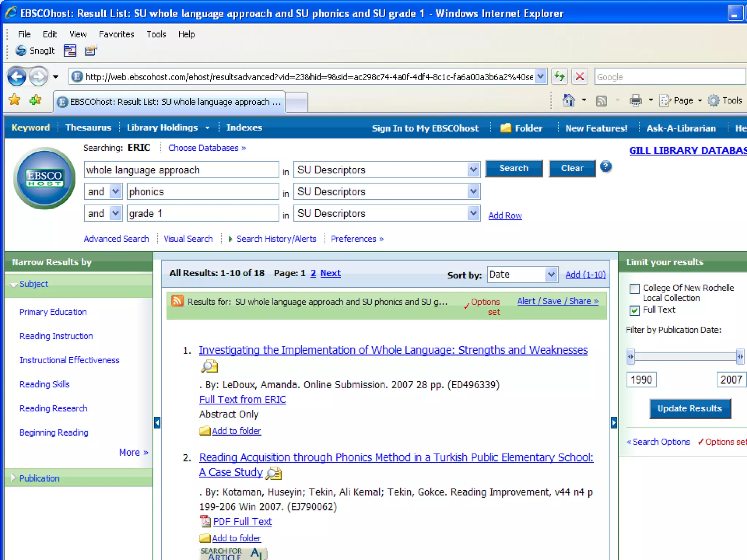
Task: Open the Favorites menu
Action: (116, 34)
